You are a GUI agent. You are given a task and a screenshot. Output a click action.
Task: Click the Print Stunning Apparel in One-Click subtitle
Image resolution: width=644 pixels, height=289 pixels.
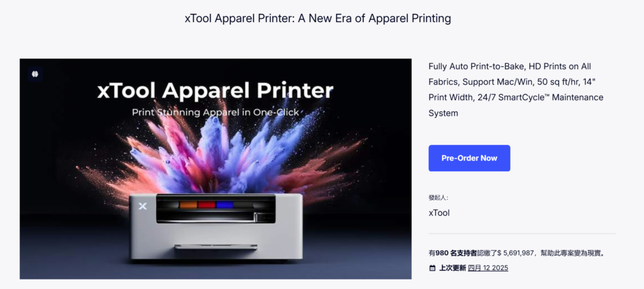(215, 112)
